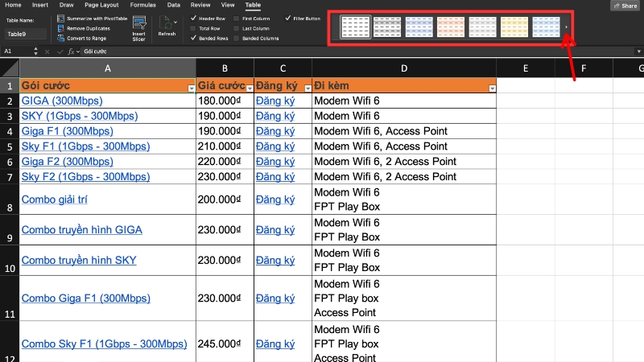Follow the Đăng ký link in row 3
The image size is (644, 362).
pyautogui.click(x=275, y=116)
